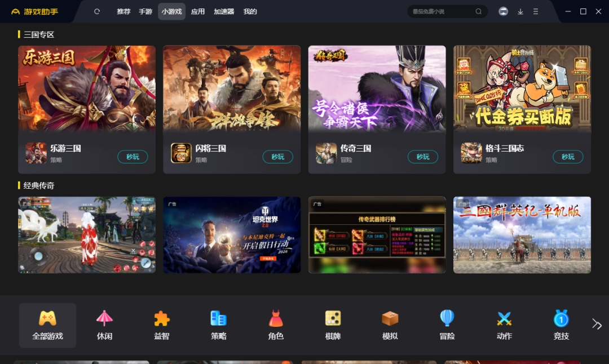This screenshot has width=609, height=364.
Task: Click 秒玩 button for 传奇三国
Action: click(423, 157)
